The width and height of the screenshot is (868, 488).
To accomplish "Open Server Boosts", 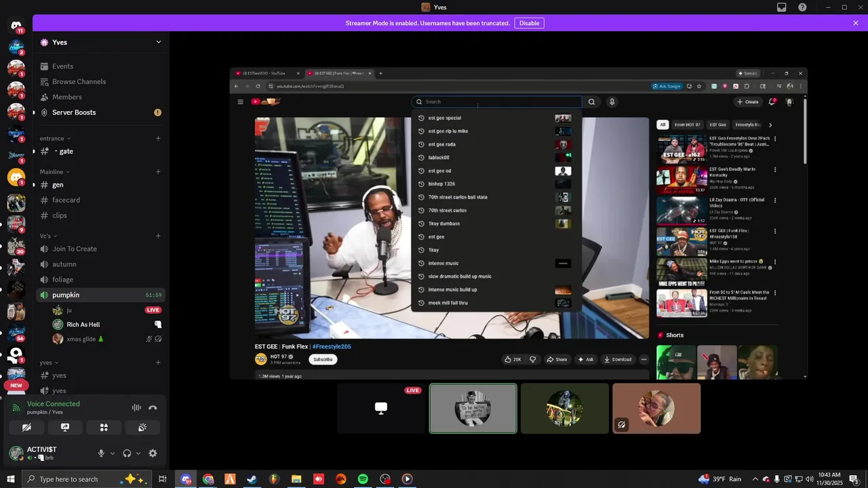I will [x=100, y=113].
